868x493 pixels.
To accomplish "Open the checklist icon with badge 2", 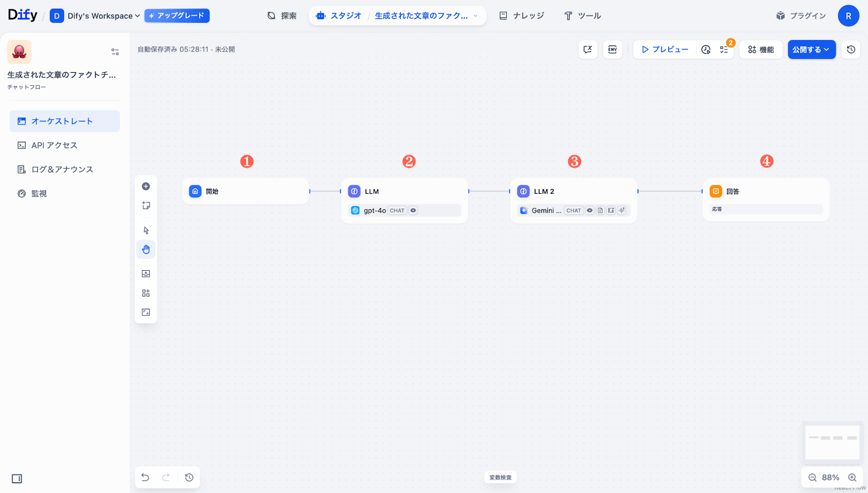I will point(724,49).
